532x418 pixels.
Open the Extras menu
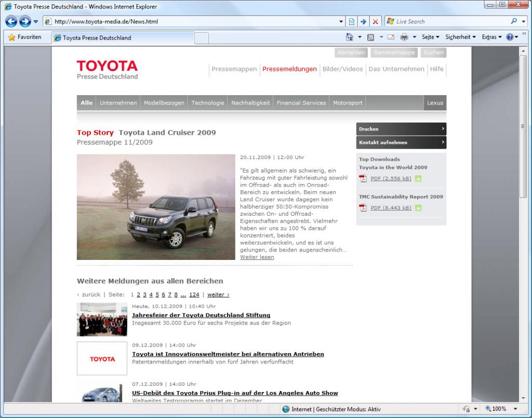point(491,37)
